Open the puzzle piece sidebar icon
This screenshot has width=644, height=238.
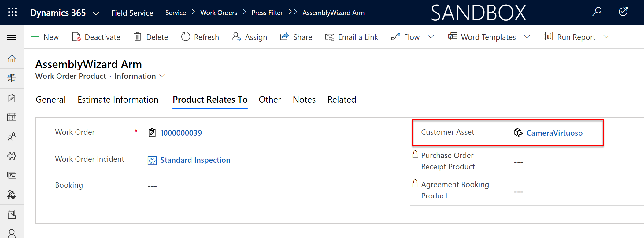point(12,156)
